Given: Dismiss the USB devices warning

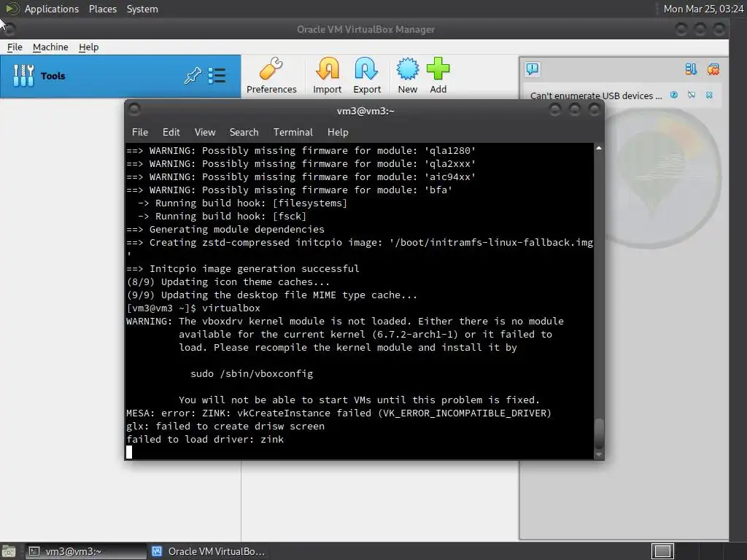Looking at the screenshot, I should tap(709, 95).
